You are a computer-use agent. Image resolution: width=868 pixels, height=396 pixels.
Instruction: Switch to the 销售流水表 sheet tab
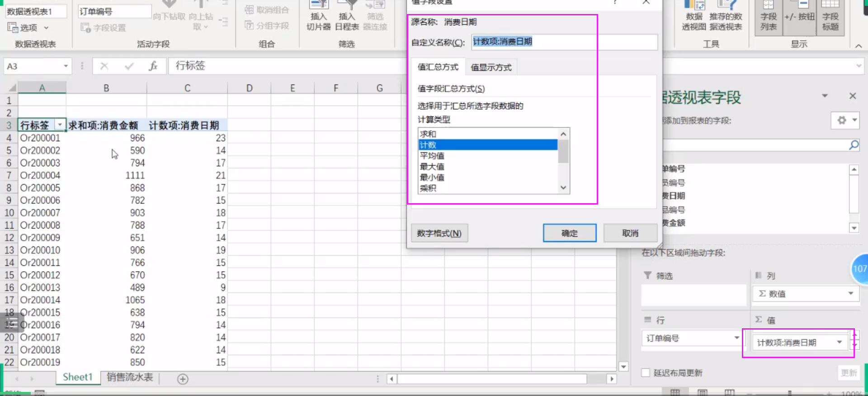click(130, 377)
